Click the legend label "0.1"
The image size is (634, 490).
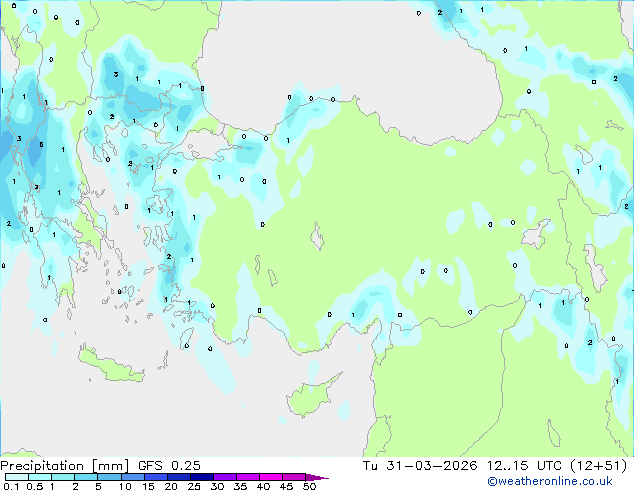click(11, 486)
